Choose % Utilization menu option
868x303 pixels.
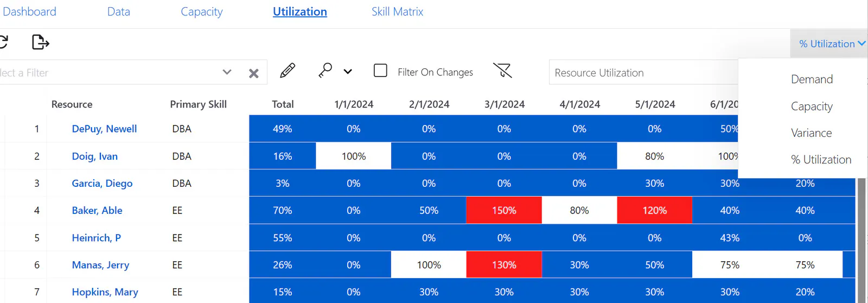coord(821,160)
